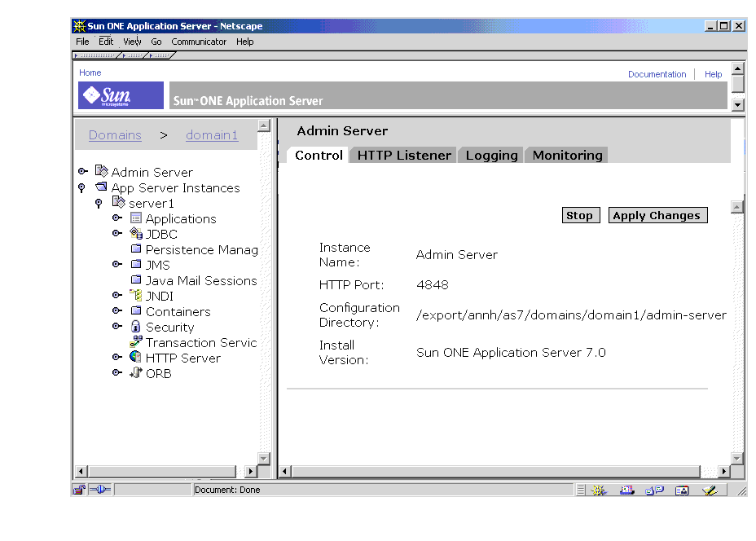Screen dimensions: 756x541
Task: Open Navigator from the component bar ship-wheel icon
Action: [598, 490]
